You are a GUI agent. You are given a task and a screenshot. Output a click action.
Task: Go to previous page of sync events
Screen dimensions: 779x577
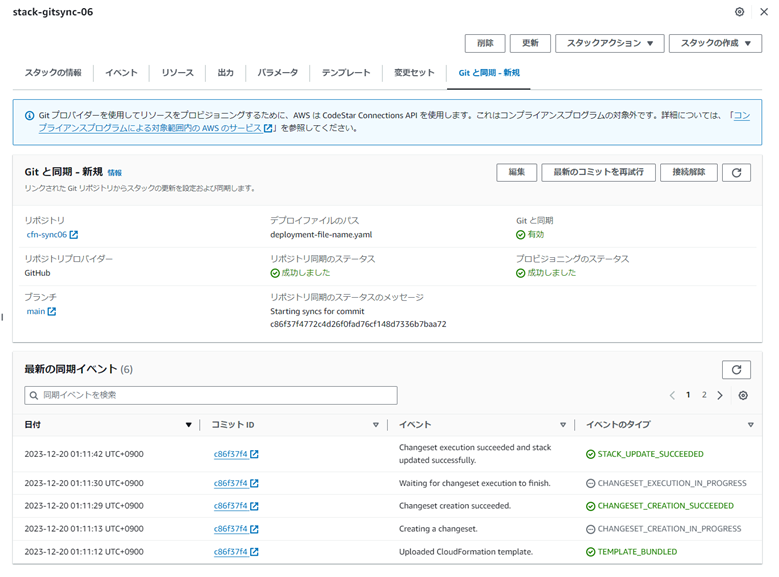(672, 395)
